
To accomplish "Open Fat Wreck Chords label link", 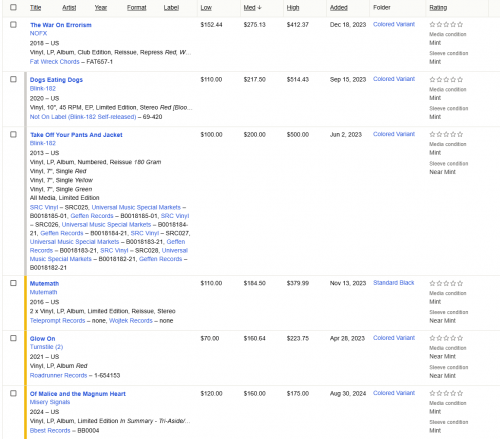I will pos(55,62).
